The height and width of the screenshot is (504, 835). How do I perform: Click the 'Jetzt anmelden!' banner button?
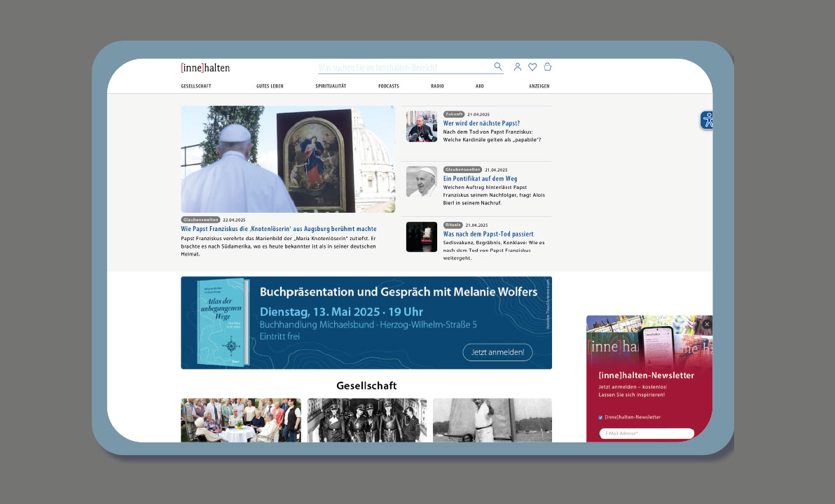(x=497, y=352)
